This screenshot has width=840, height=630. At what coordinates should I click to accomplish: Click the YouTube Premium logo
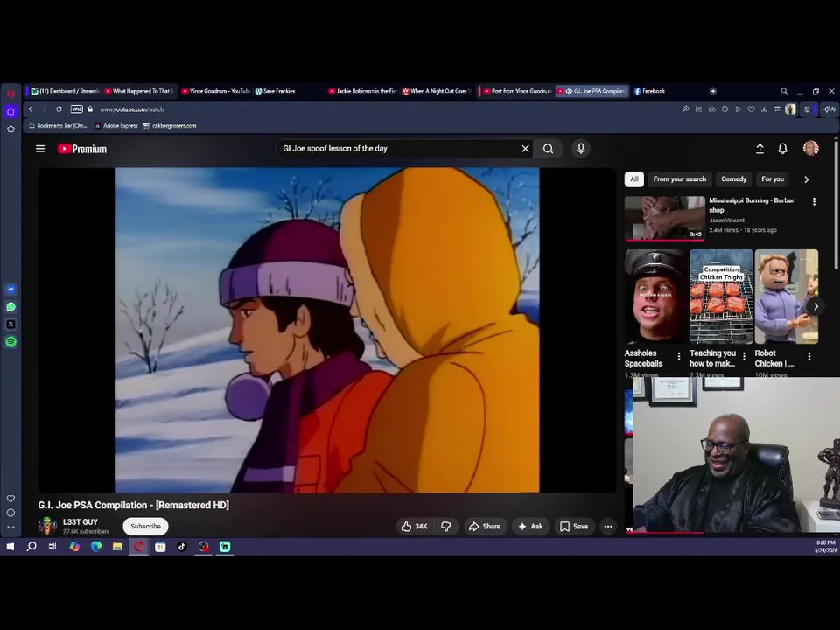[82, 149]
